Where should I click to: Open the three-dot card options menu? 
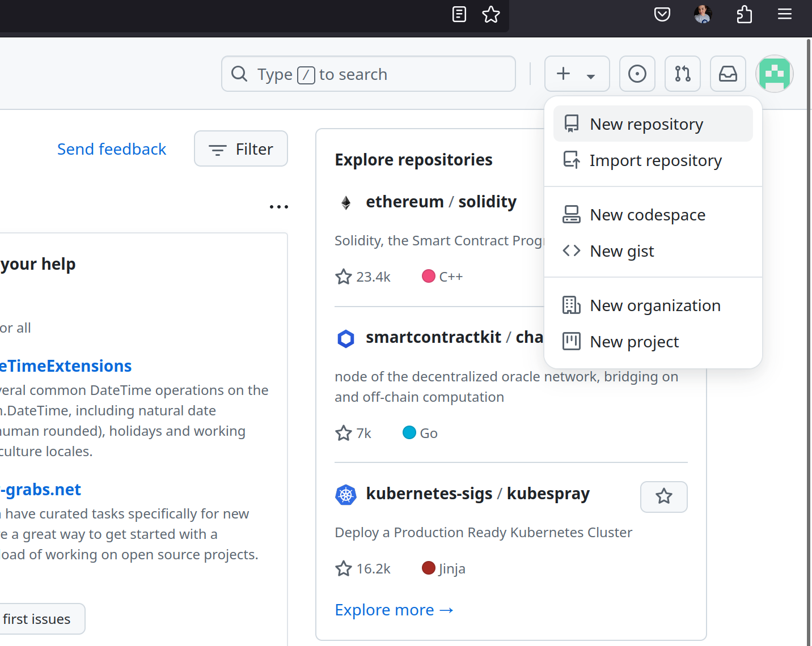coord(279,207)
